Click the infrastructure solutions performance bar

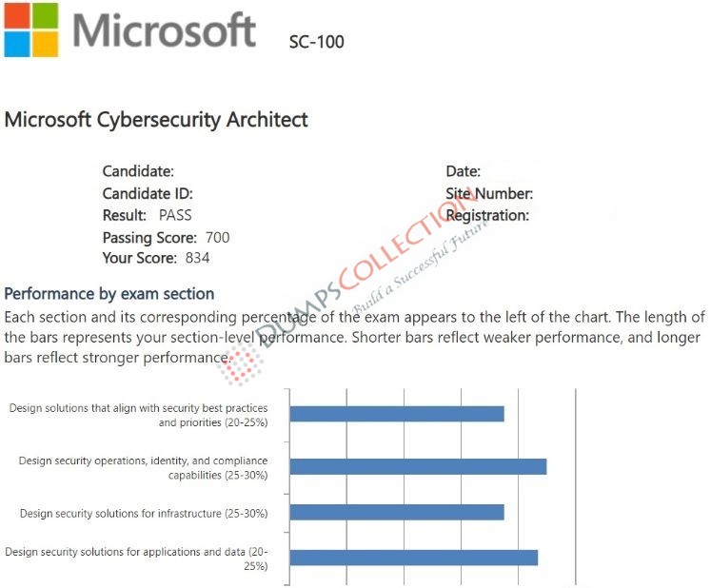click(x=397, y=512)
